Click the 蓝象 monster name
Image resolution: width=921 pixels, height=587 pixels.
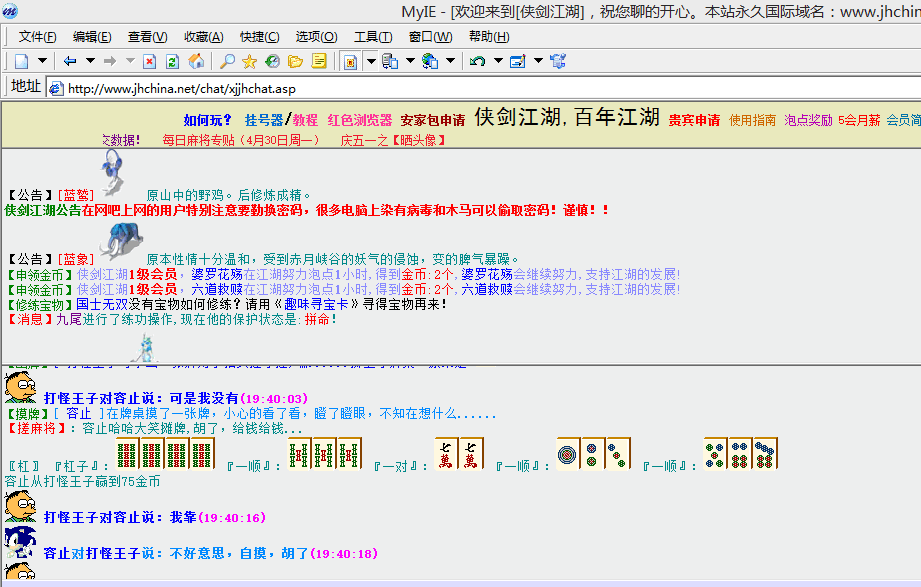pos(76,259)
